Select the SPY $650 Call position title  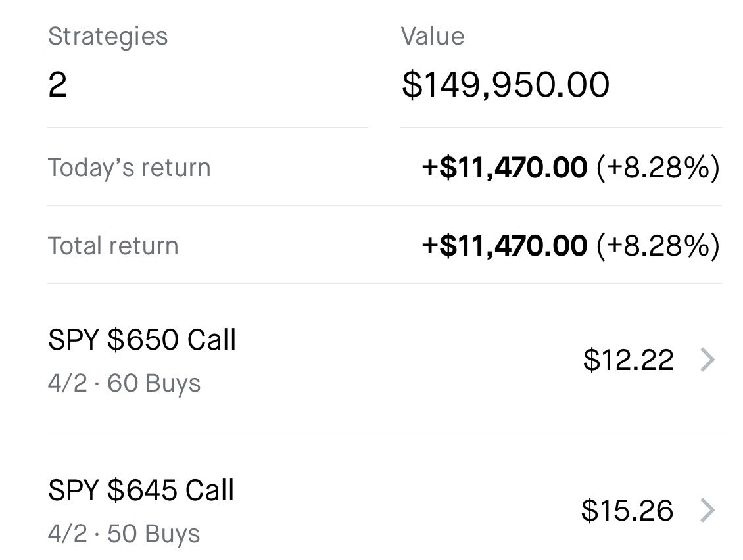click(142, 340)
